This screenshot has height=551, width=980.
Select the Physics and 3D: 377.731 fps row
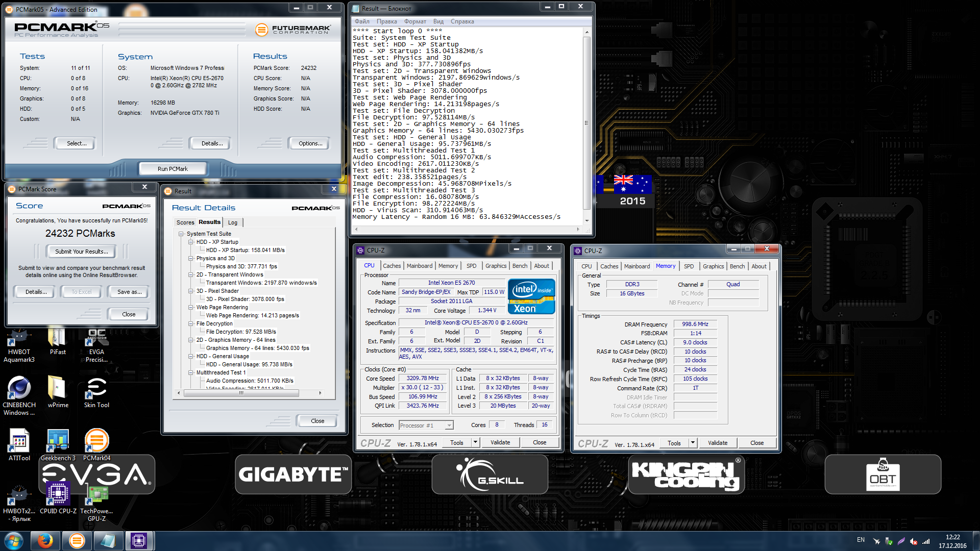click(241, 266)
